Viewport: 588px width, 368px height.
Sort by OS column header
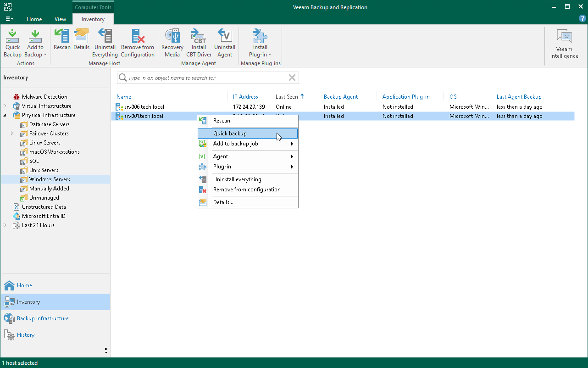coord(453,97)
